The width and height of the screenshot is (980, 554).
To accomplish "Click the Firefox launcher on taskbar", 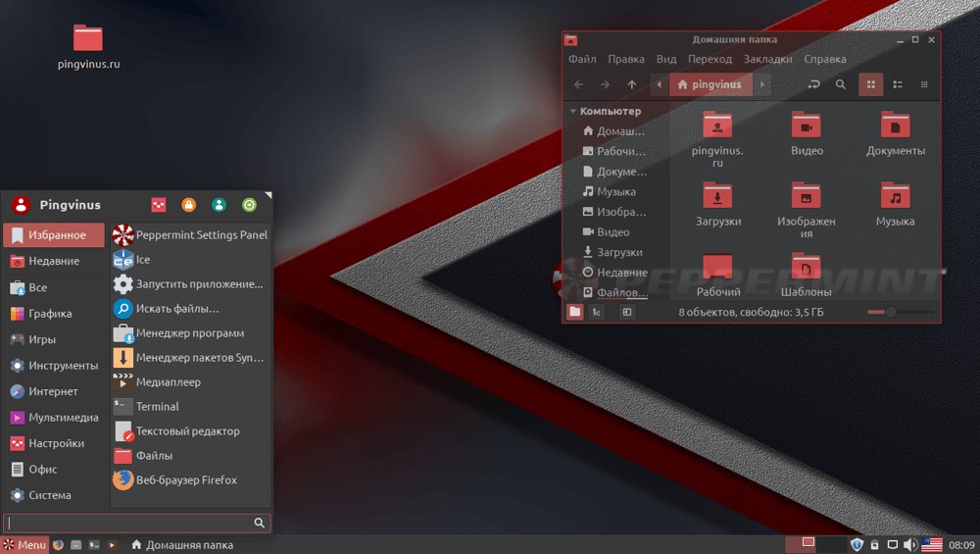I will (x=58, y=544).
